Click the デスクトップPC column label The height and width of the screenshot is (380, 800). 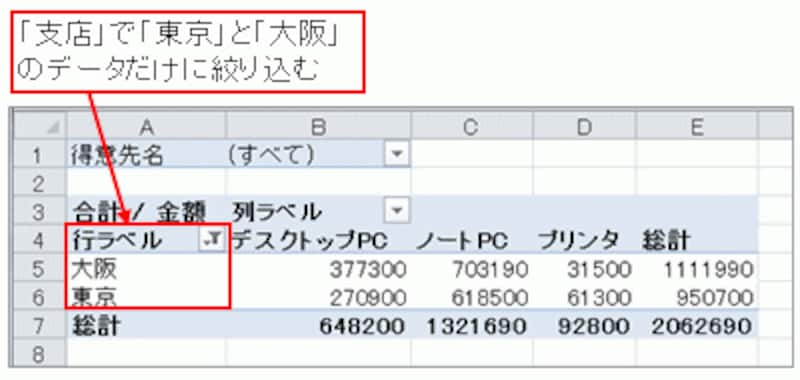(x=310, y=240)
